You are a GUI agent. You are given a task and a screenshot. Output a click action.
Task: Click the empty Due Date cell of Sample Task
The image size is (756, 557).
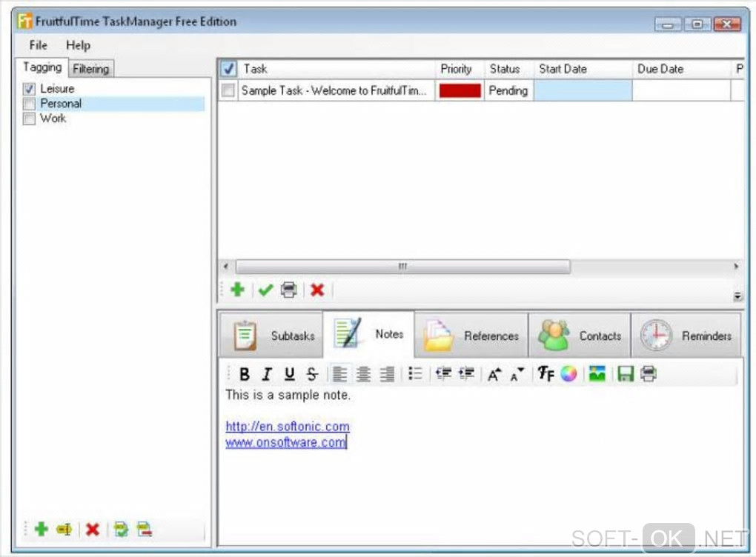(x=681, y=90)
